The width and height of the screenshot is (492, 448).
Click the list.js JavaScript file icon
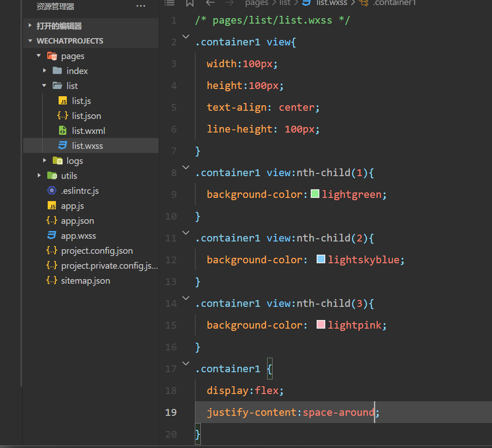pyautogui.click(x=63, y=101)
